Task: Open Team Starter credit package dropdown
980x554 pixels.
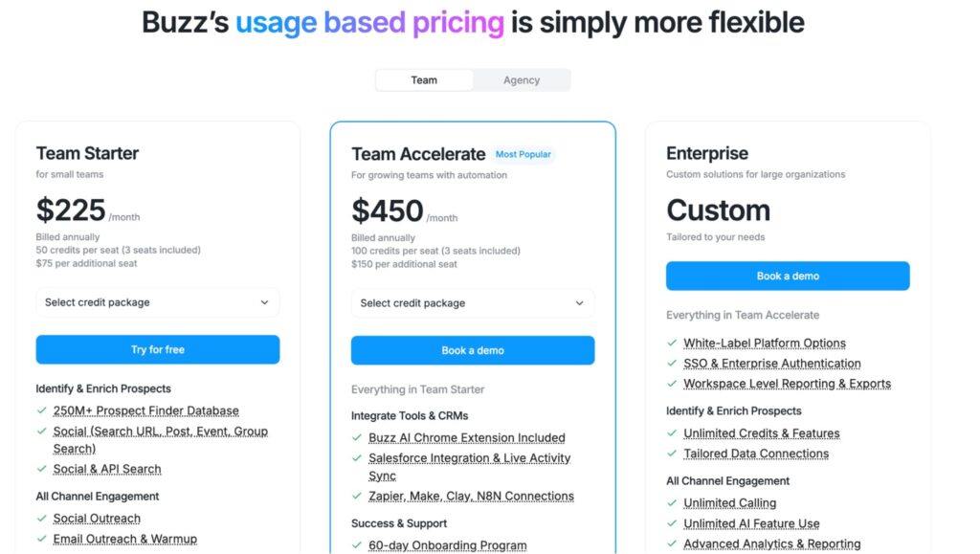Action: (158, 302)
